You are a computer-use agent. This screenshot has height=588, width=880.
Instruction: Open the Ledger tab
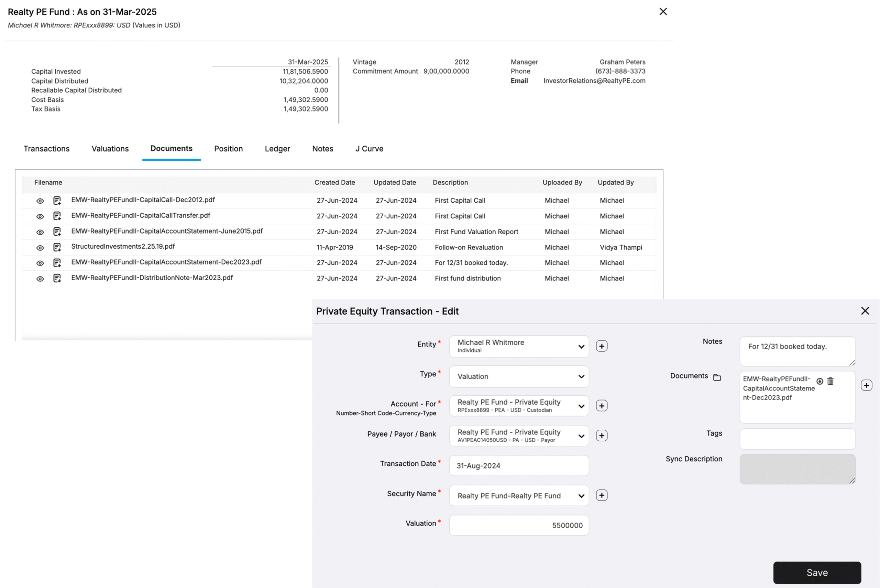[x=277, y=148]
